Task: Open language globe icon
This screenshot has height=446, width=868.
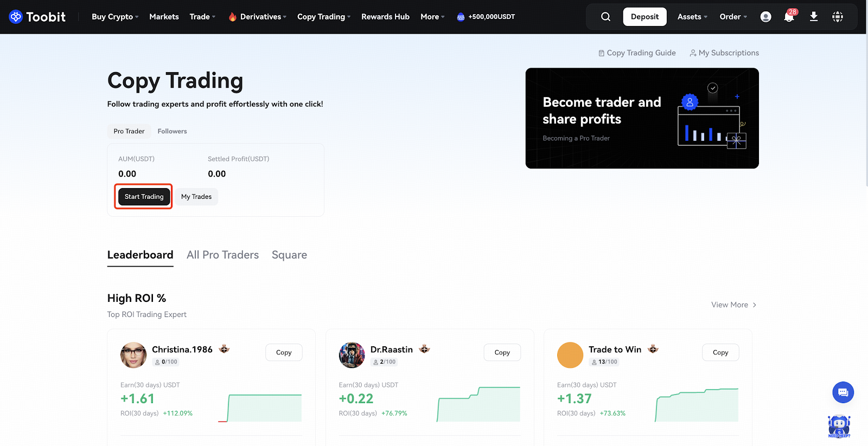Action: click(x=837, y=17)
